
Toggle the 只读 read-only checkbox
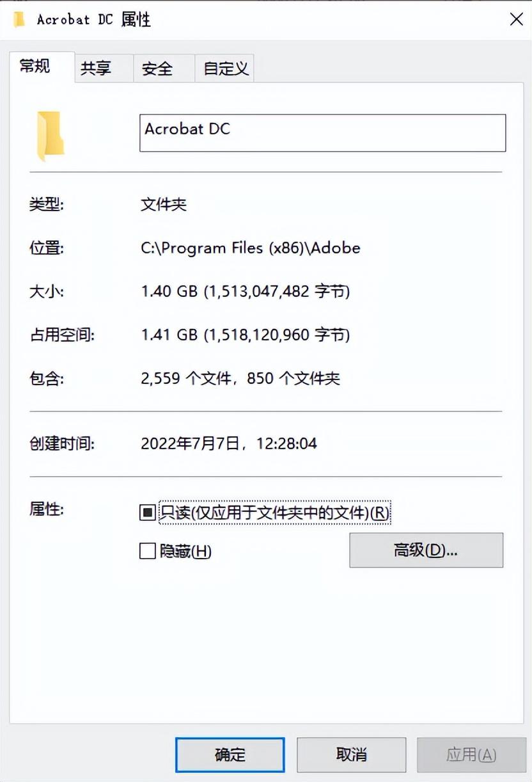[148, 513]
